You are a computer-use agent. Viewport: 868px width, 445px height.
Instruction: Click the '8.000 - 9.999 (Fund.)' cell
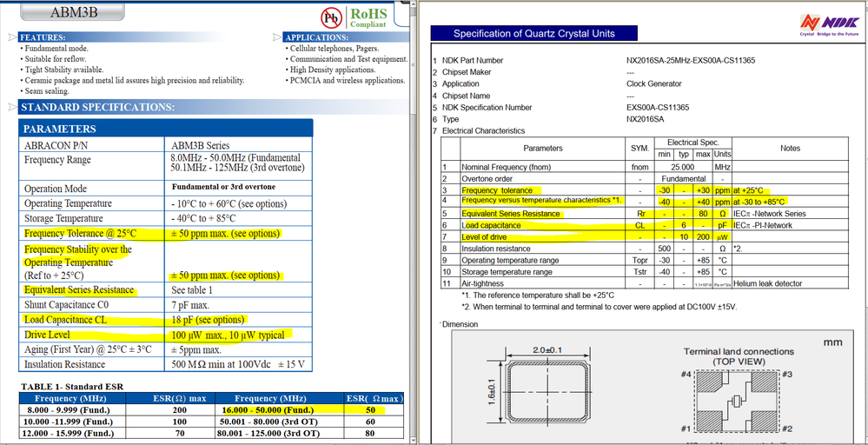72,410
